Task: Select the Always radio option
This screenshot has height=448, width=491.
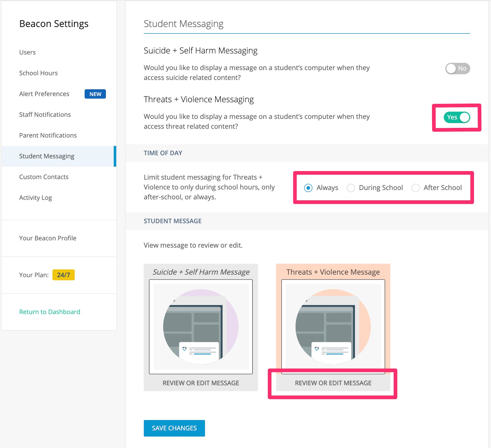Action: point(308,188)
